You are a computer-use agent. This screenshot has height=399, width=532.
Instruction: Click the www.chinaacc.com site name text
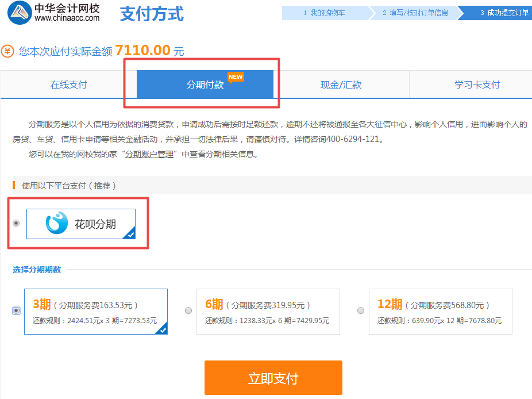pyautogui.click(x=67, y=18)
